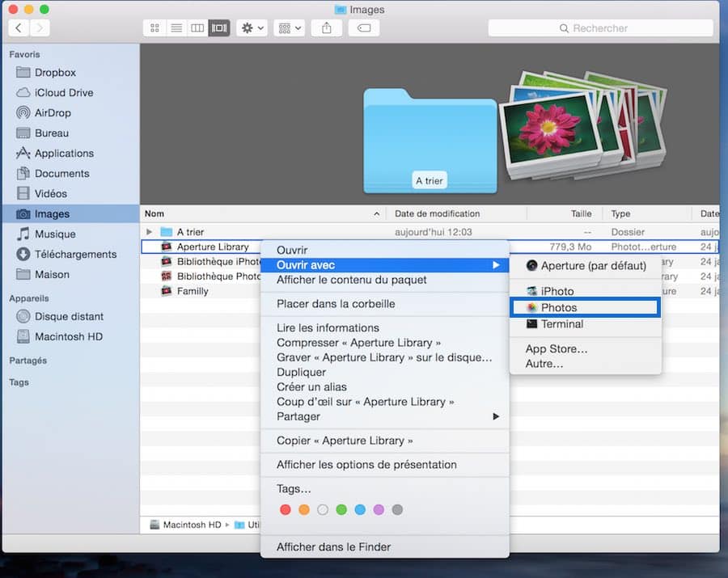Click the share toolbar button
Viewport: 728px width, 578px height.
tap(327, 28)
